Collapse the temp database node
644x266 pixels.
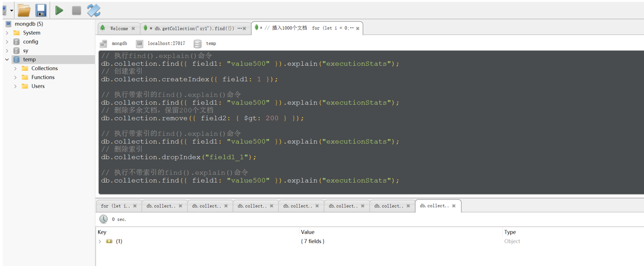(x=7, y=59)
